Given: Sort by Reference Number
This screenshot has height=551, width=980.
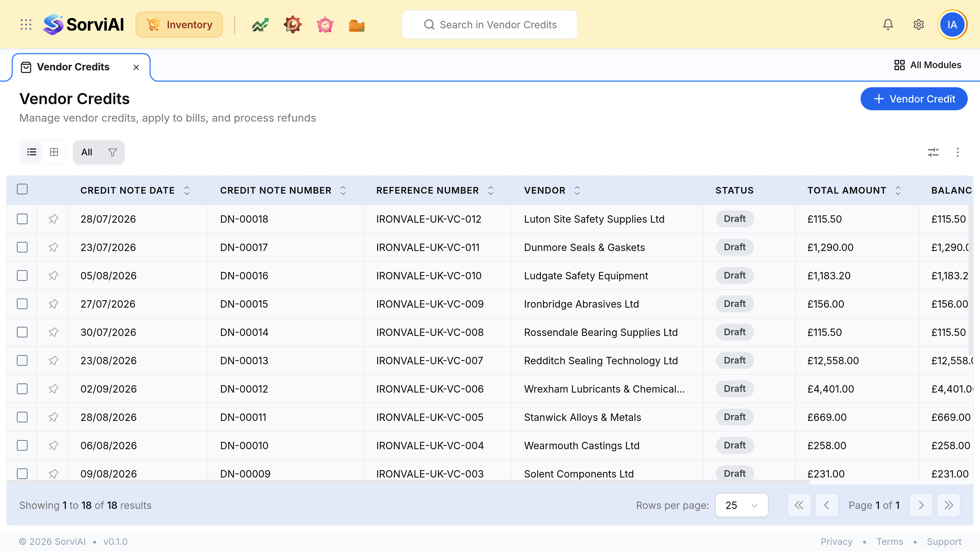Looking at the screenshot, I should (490, 191).
